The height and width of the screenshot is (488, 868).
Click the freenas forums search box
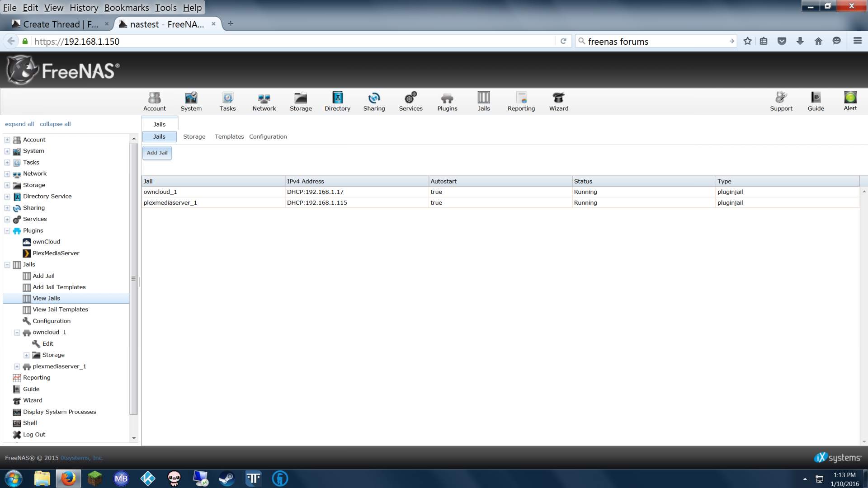click(x=656, y=41)
